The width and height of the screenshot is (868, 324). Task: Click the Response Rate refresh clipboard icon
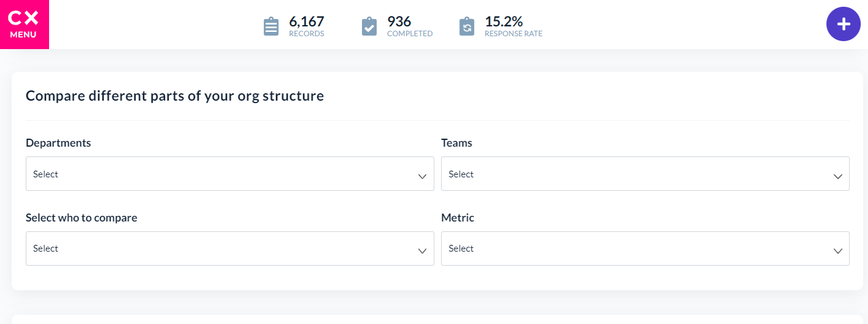coord(467,27)
